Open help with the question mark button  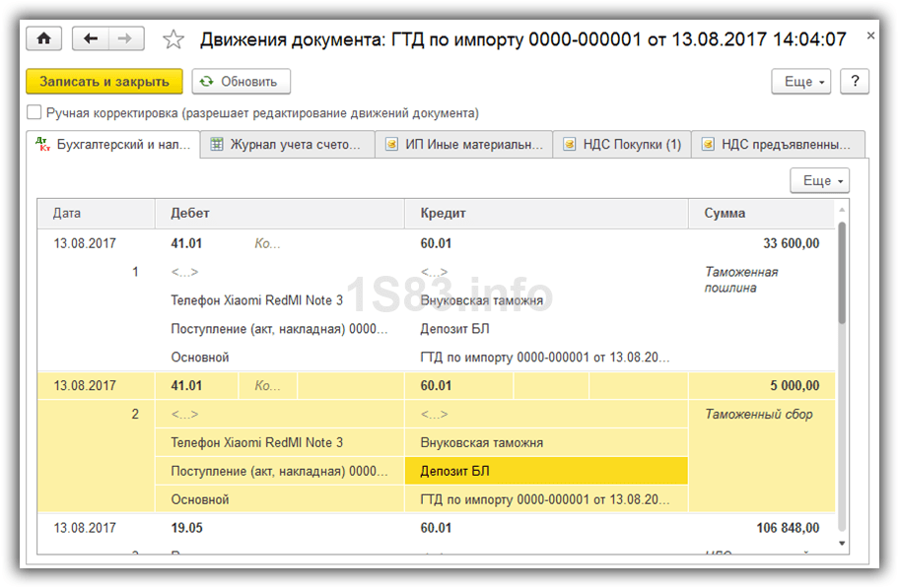coord(855,82)
